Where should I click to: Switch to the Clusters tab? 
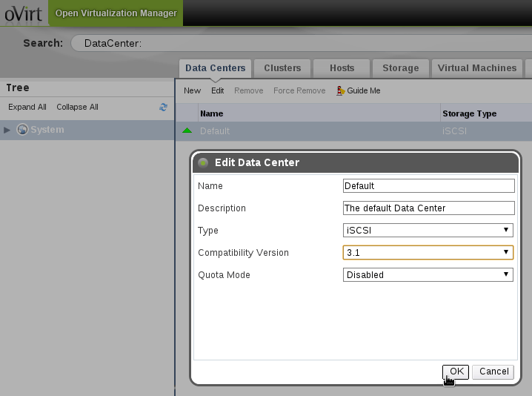[282, 68]
